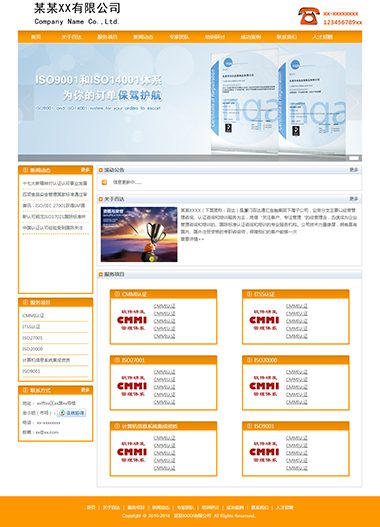
Task: Open 联系我们 in the top navigation bar
Action: tap(287, 37)
